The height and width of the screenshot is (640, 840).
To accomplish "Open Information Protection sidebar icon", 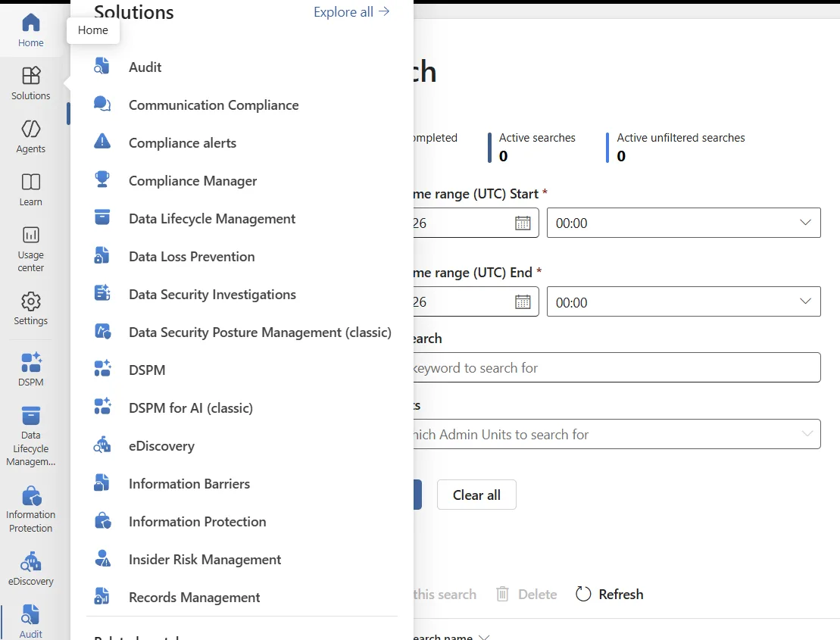I will pos(31,496).
